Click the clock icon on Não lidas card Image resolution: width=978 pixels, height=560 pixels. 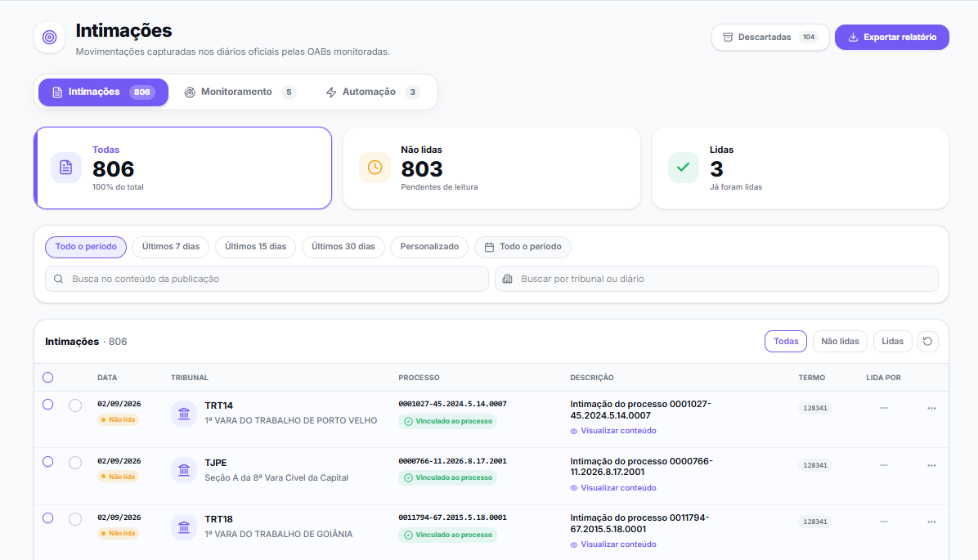[375, 167]
